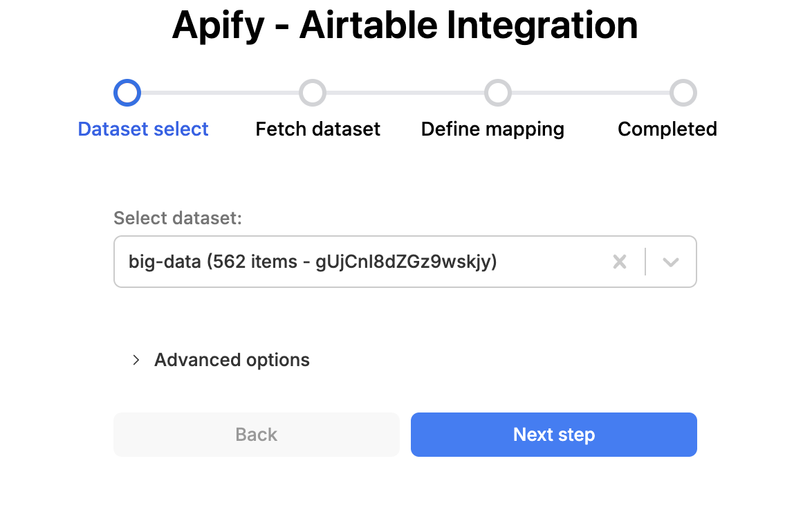Click the Define mapping step circle

[x=497, y=92]
